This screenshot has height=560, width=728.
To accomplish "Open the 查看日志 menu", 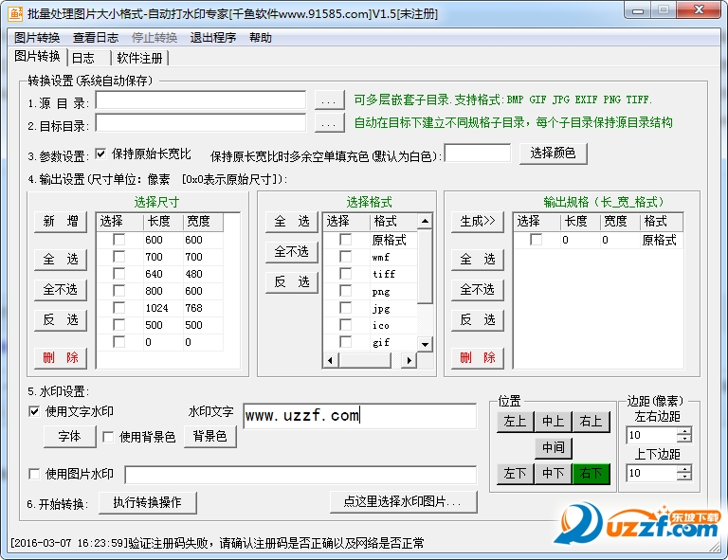I will (96, 38).
